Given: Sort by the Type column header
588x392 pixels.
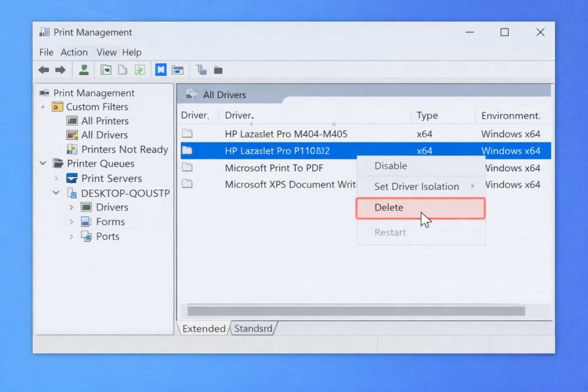Looking at the screenshot, I should (x=427, y=115).
